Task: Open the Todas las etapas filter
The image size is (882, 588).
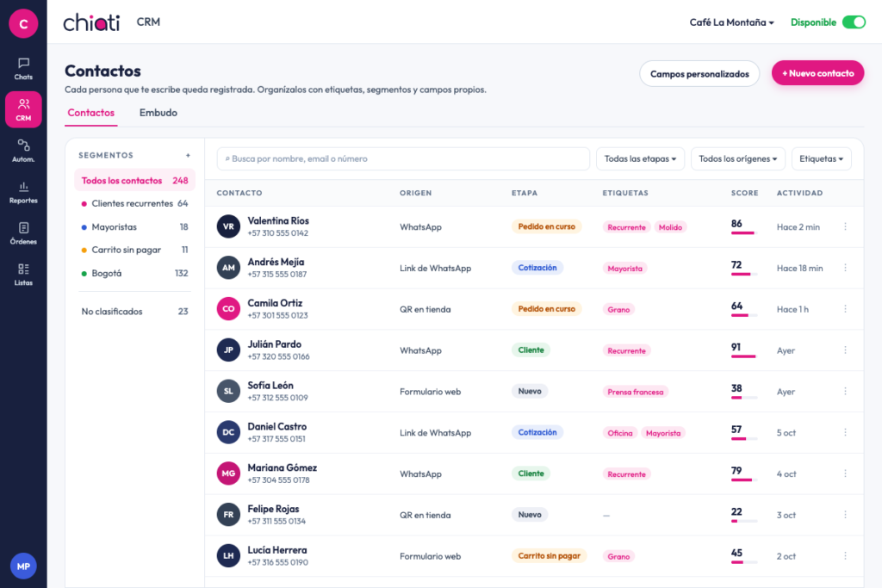Action: tap(640, 158)
